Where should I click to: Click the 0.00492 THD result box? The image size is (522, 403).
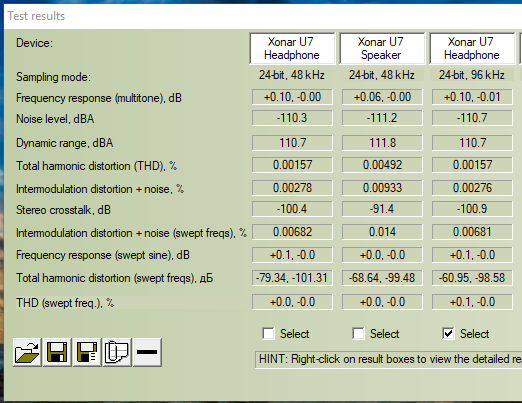pyautogui.click(x=382, y=165)
